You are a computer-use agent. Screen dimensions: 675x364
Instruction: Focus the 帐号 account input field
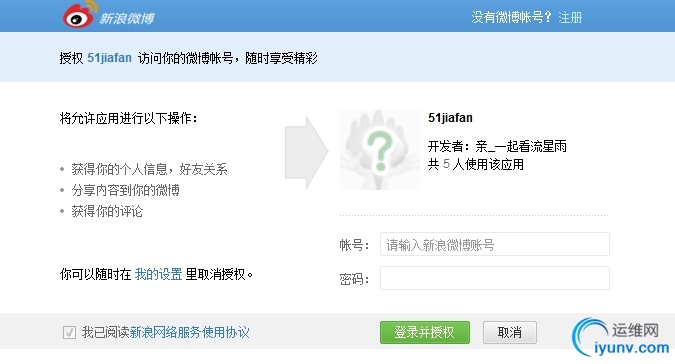[495, 244]
